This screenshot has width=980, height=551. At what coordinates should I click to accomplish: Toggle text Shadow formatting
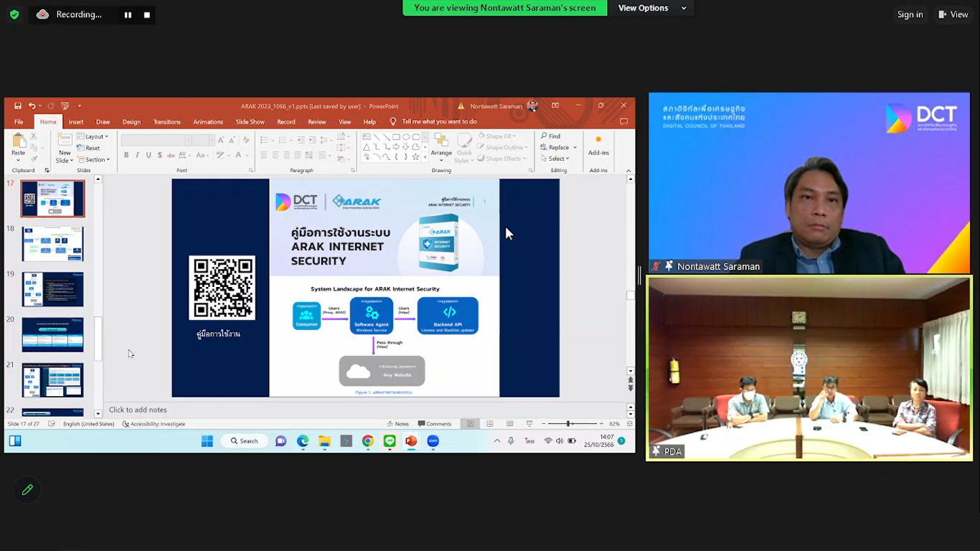[160, 155]
